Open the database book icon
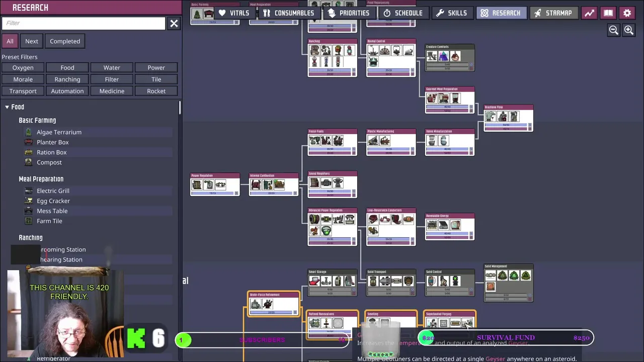This screenshot has width=644, height=362. pos(608,13)
